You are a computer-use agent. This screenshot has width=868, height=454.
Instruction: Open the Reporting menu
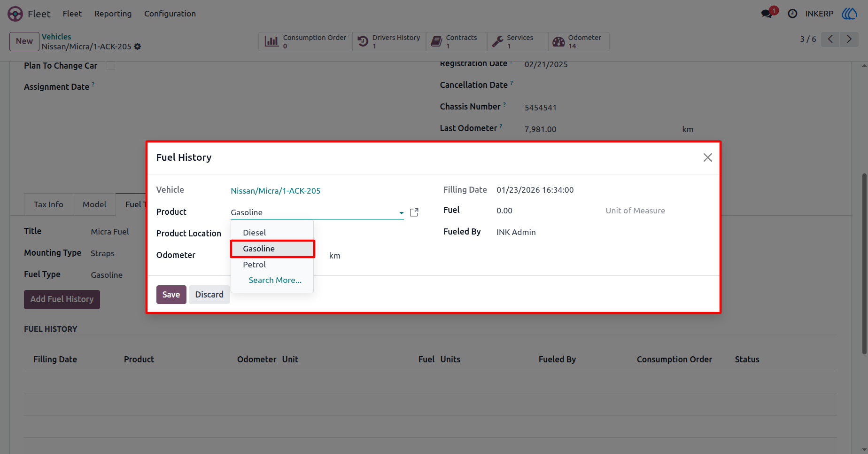point(113,14)
